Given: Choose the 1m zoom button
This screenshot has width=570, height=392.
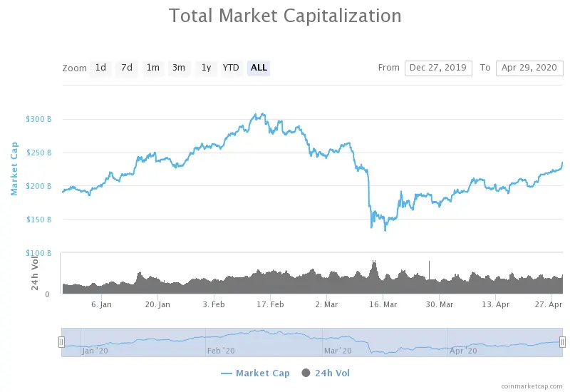Looking at the screenshot, I should 153,68.
